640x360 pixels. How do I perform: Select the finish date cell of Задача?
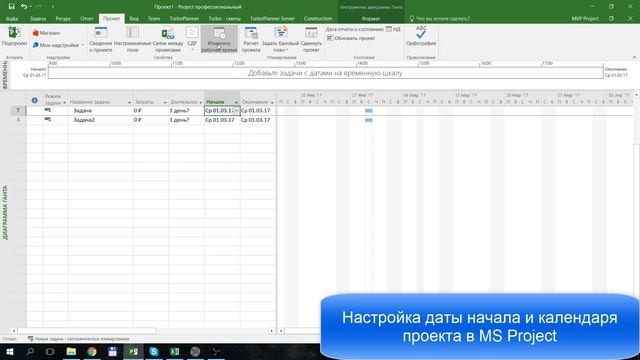pos(258,111)
